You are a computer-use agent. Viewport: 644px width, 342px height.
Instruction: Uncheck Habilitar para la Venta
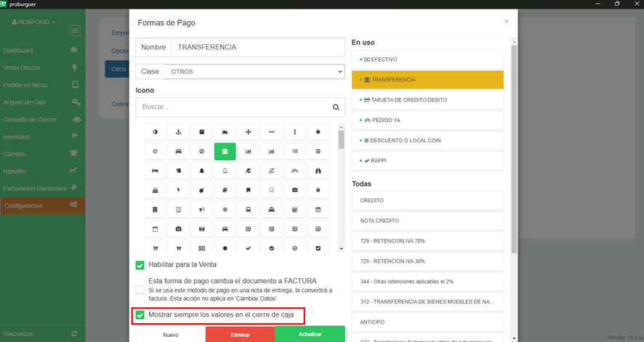tap(140, 265)
